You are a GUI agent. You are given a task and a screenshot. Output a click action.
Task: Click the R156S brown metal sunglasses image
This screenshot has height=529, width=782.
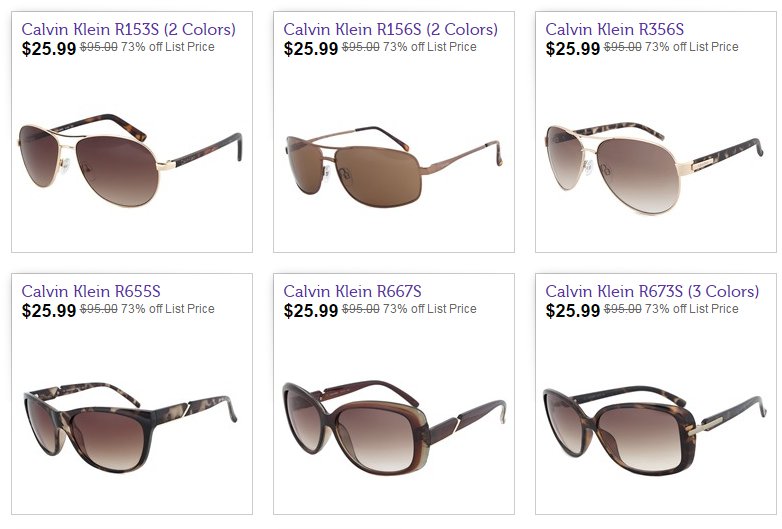tap(393, 166)
